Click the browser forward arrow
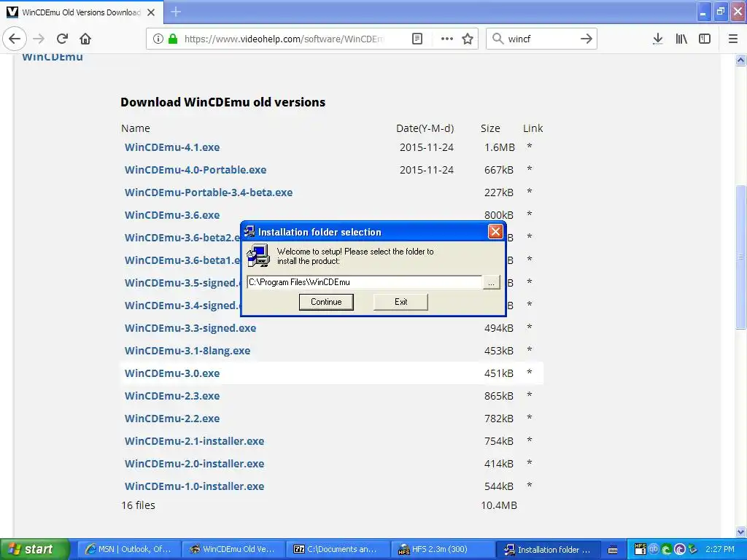This screenshot has width=747, height=560. pos(39,39)
